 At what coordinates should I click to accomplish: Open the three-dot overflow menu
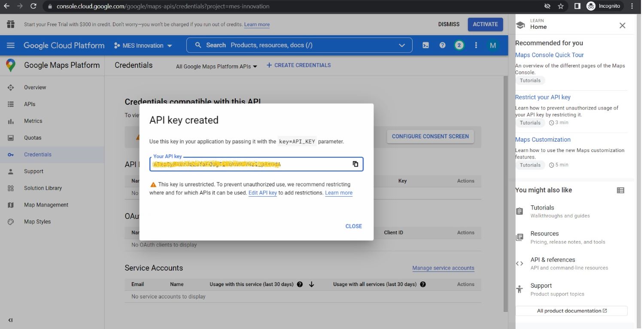[x=476, y=45]
